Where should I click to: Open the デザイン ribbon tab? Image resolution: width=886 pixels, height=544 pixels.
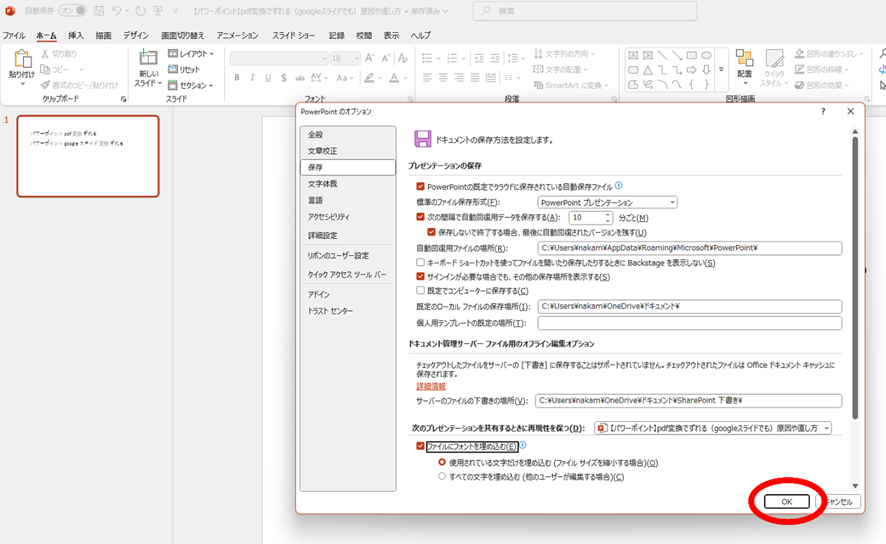(x=136, y=35)
